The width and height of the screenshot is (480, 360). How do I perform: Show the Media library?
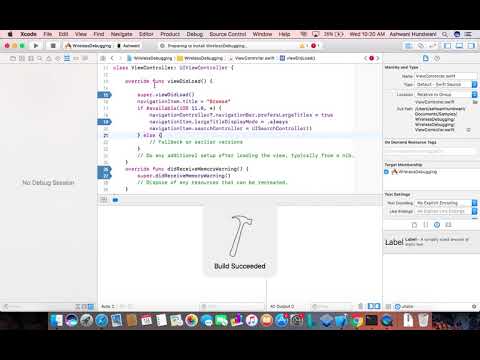(449, 225)
